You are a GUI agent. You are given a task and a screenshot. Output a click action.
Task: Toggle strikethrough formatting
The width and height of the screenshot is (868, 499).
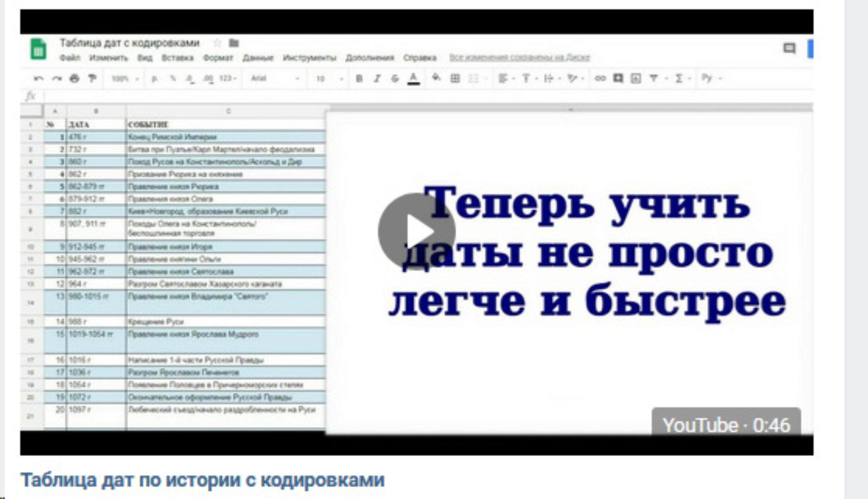[394, 79]
